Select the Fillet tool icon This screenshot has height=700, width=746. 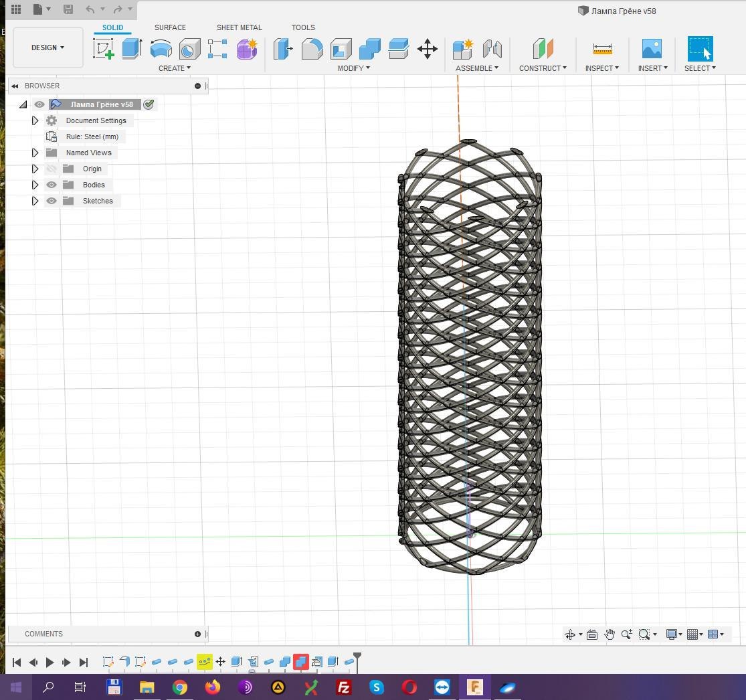(312, 49)
